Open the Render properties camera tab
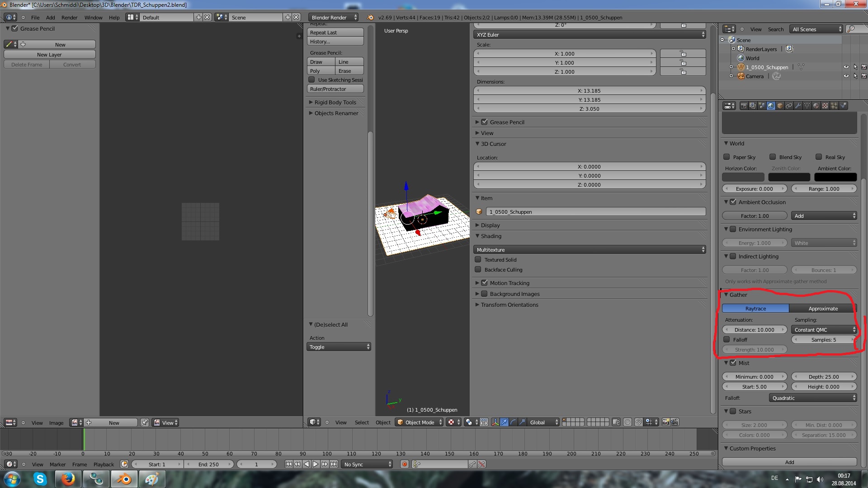Viewport: 868px width, 488px height. click(x=744, y=106)
